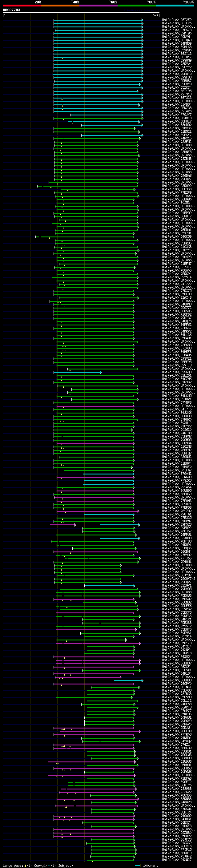Select the UniRef100_B9FVY9 entry

pos(177,84)
